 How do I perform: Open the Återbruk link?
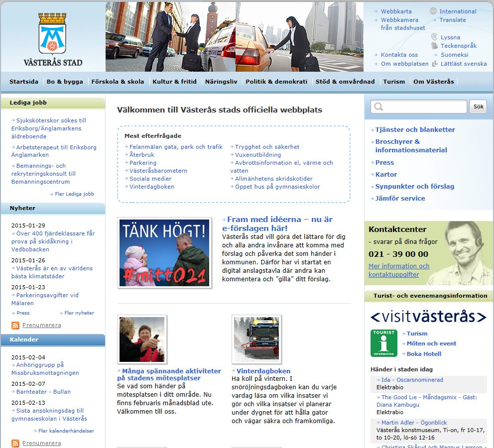pyautogui.click(x=142, y=155)
